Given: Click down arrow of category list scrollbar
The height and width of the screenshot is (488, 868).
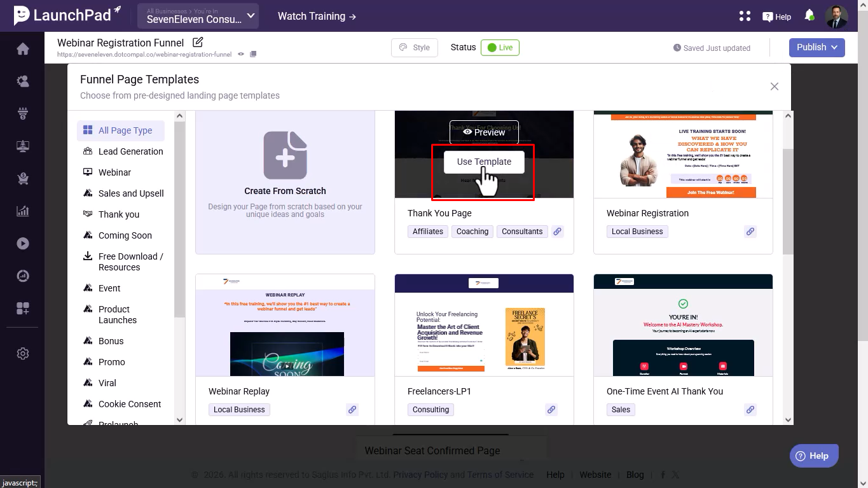Looking at the screenshot, I should coord(179,420).
